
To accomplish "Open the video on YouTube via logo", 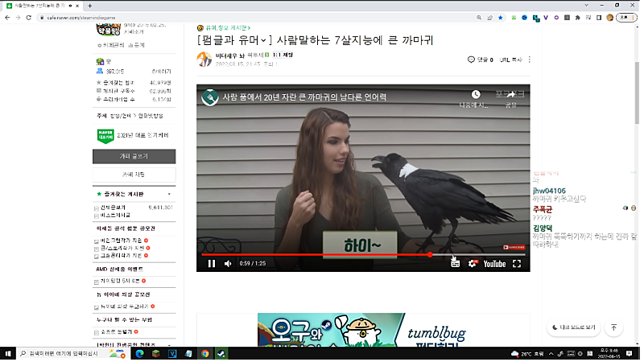I will 494,264.
